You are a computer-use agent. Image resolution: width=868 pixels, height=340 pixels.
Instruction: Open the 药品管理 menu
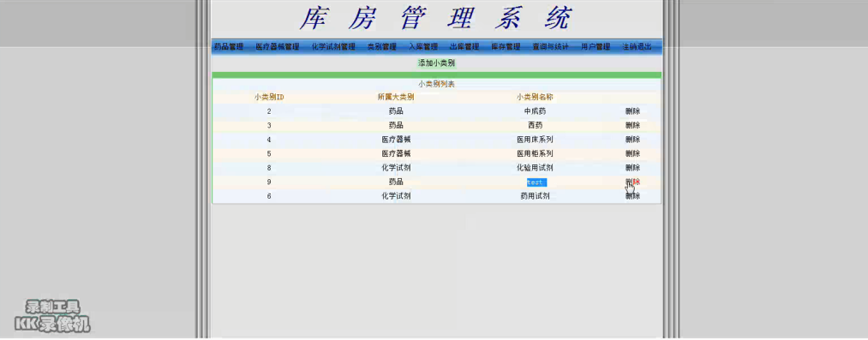(229, 47)
